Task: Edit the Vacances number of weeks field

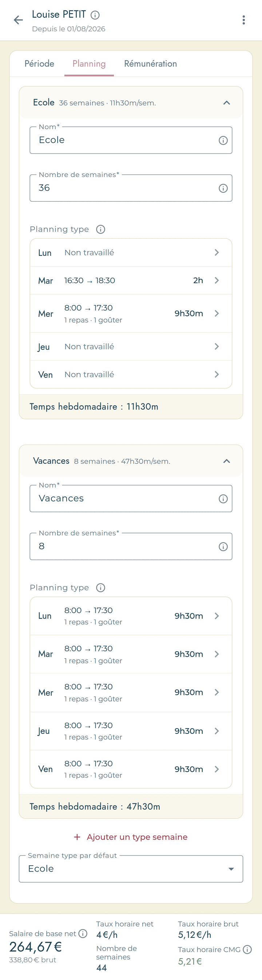Action: point(131,546)
